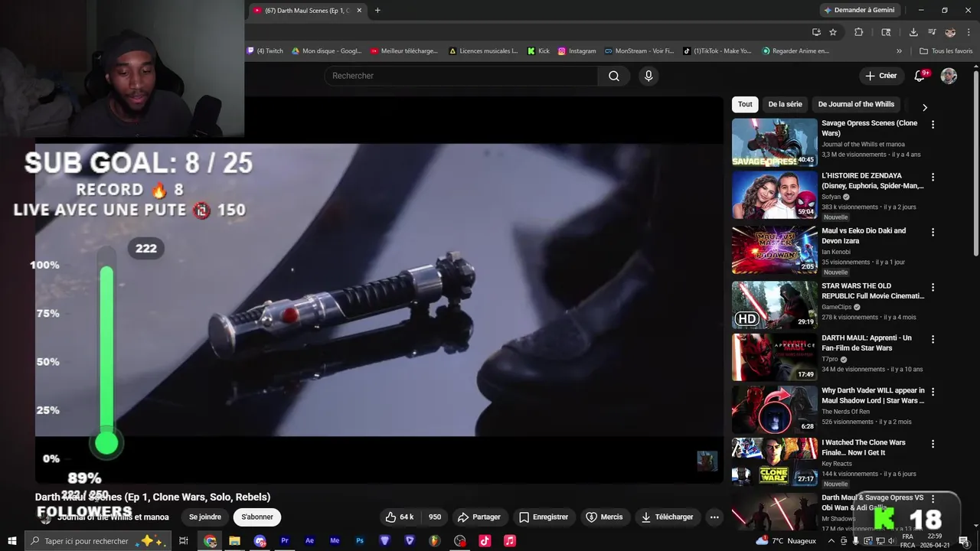Image resolution: width=980 pixels, height=551 pixels.
Task: Click the Windows taskbar search box
Action: tap(97, 541)
